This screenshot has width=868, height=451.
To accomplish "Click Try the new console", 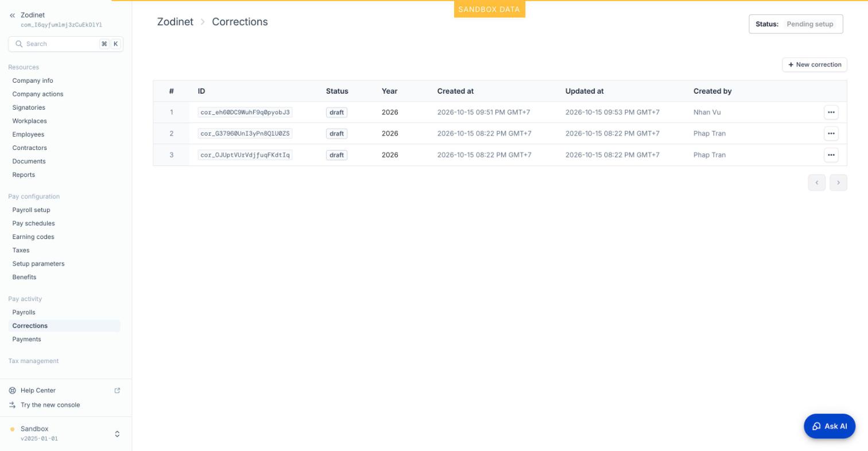I will pyautogui.click(x=50, y=405).
